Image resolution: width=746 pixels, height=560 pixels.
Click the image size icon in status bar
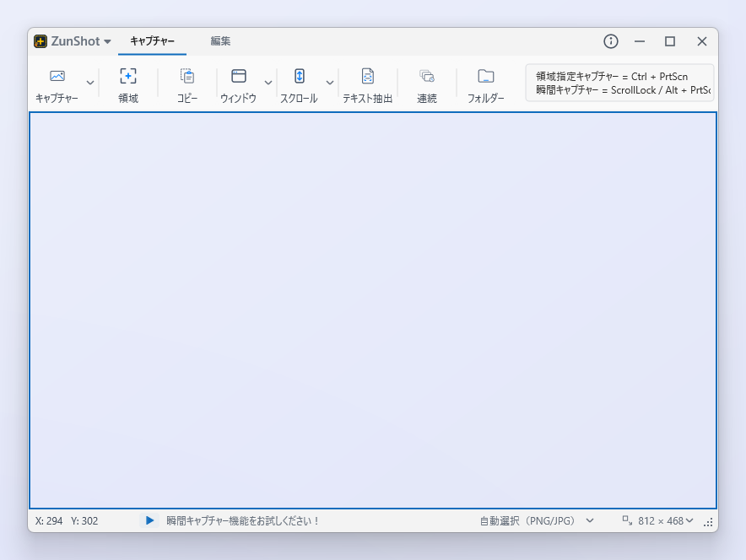(627, 520)
